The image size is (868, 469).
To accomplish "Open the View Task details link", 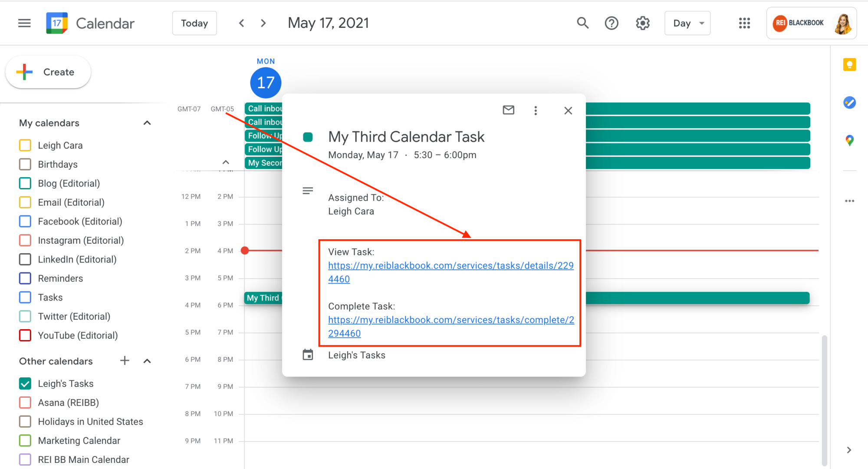I will pos(450,272).
